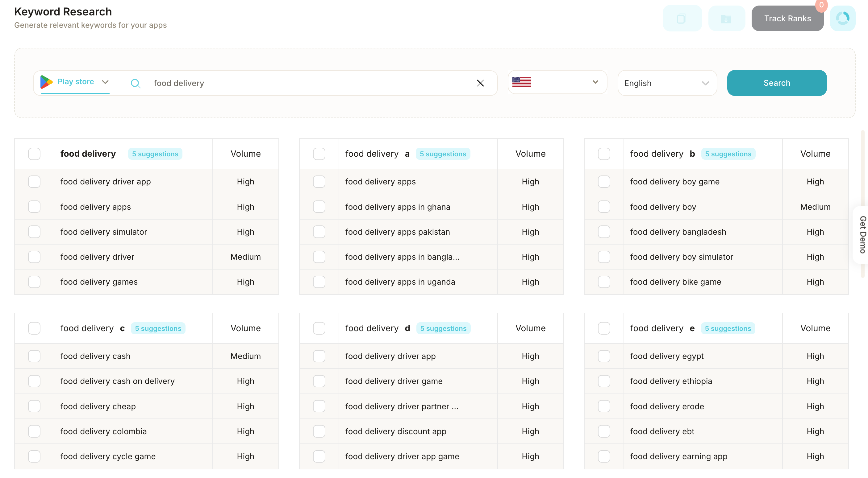868x478 pixels.
Task: Select all in 'food delivery b' group
Action: tap(604, 154)
